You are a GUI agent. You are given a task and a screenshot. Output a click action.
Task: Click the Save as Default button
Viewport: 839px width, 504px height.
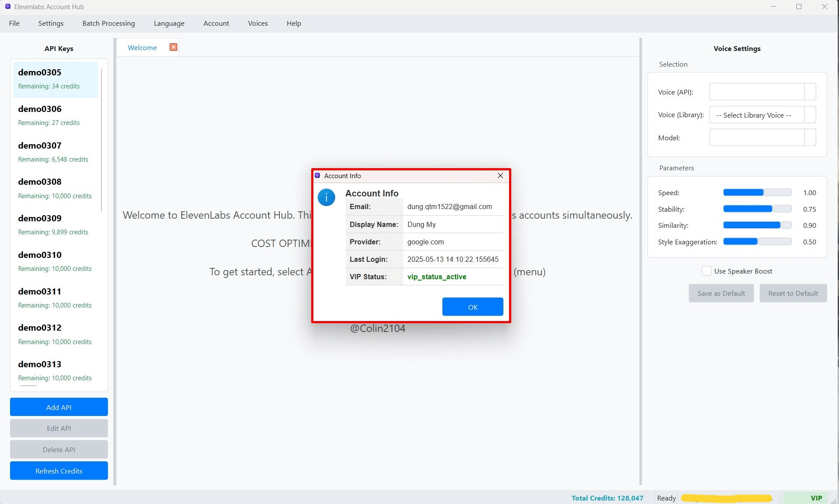click(721, 293)
